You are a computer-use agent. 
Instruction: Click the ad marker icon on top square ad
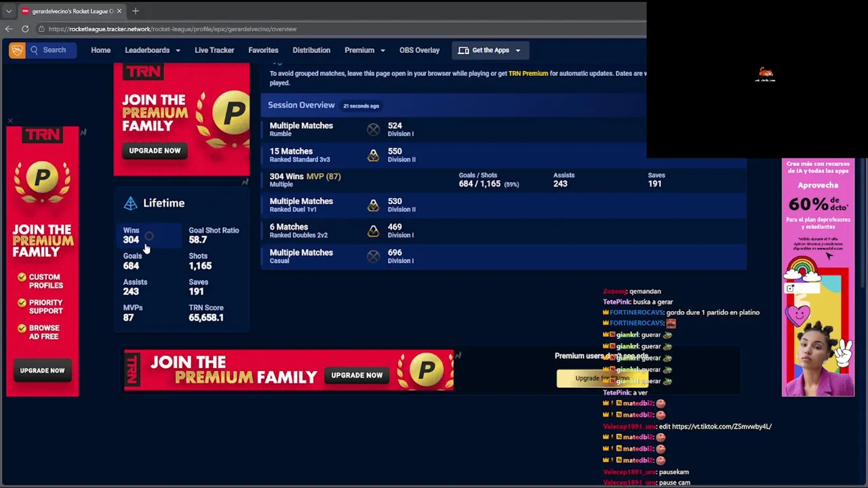click(245, 182)
